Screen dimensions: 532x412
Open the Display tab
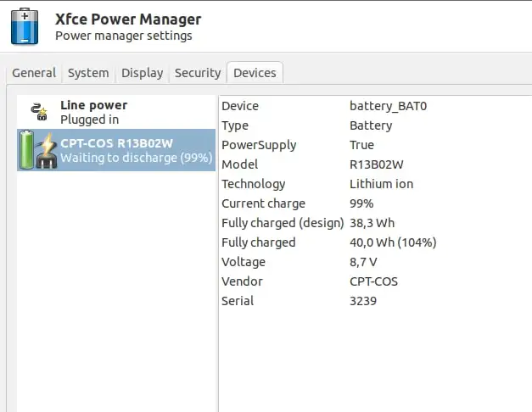click(142, 73)
